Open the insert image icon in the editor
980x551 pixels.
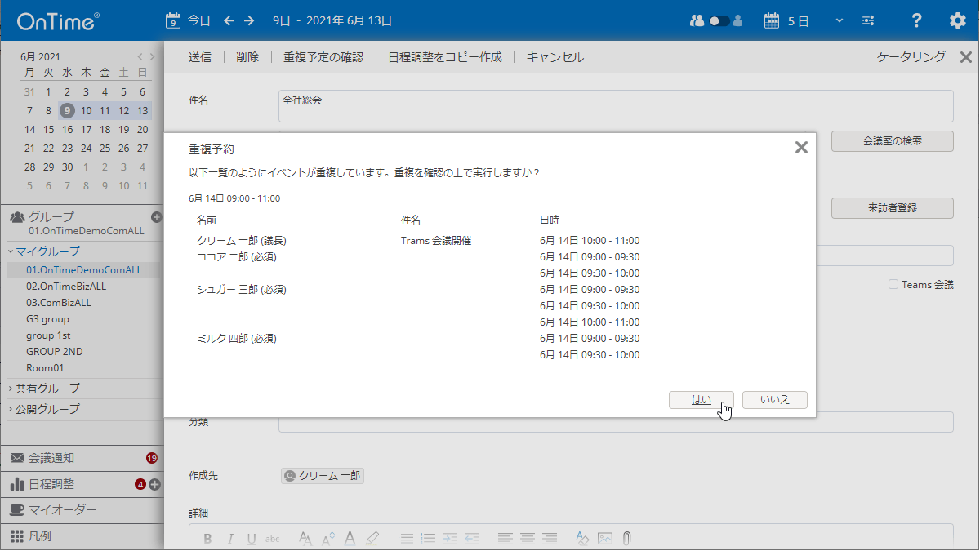[606, 537]
